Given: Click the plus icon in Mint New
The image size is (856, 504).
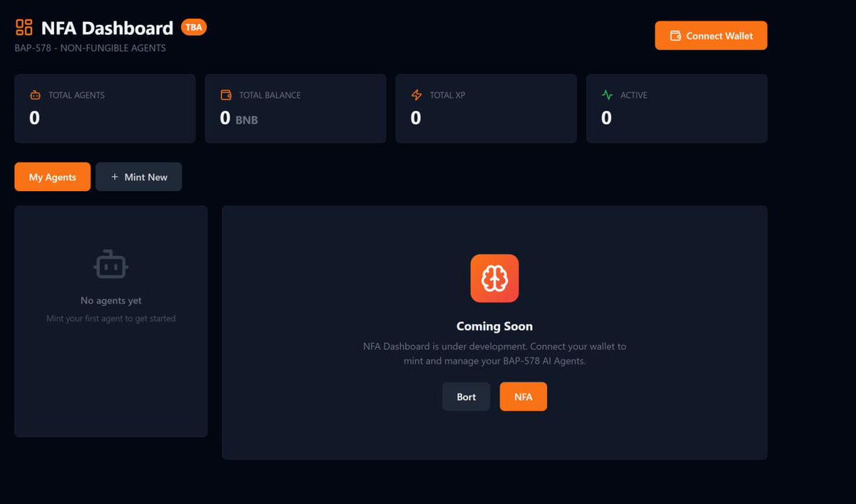Looking at the screenshot, I should 114,177.
